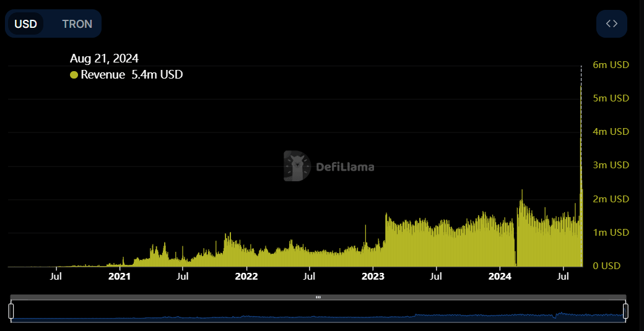Viewport: 644px width, 331px height.
Task: Click the first 'Jul' label before 2021
Action: coord(56,277)
